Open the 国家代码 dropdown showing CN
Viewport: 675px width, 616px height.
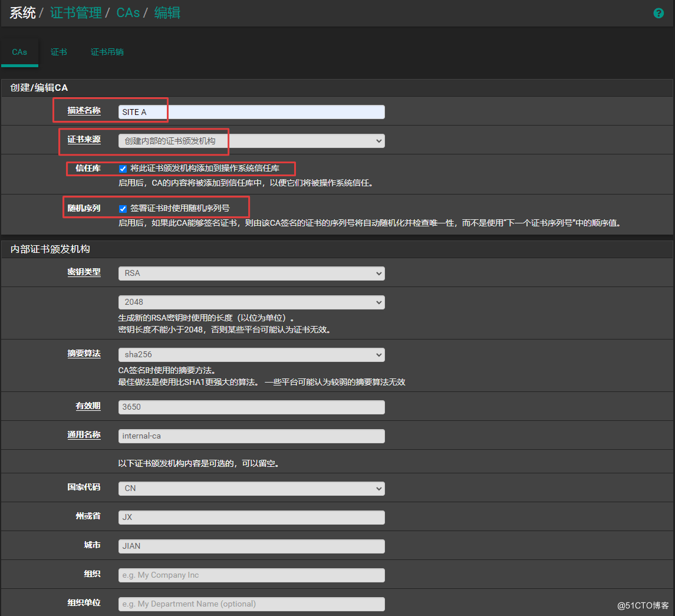coord(251,488)
